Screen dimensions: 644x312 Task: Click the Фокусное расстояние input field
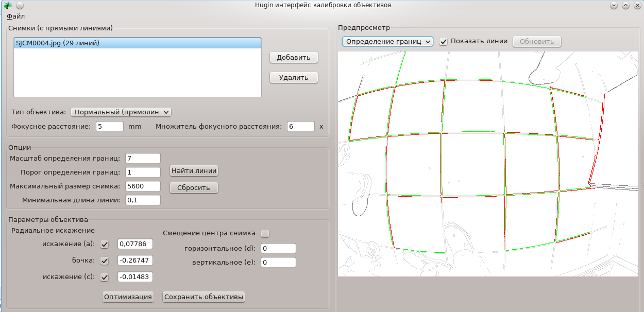(109, 127)
